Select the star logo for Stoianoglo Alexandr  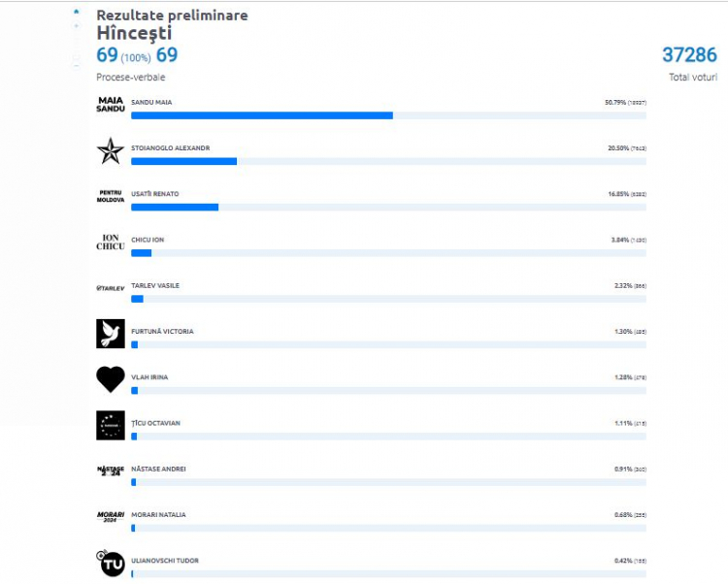(111, 150)
